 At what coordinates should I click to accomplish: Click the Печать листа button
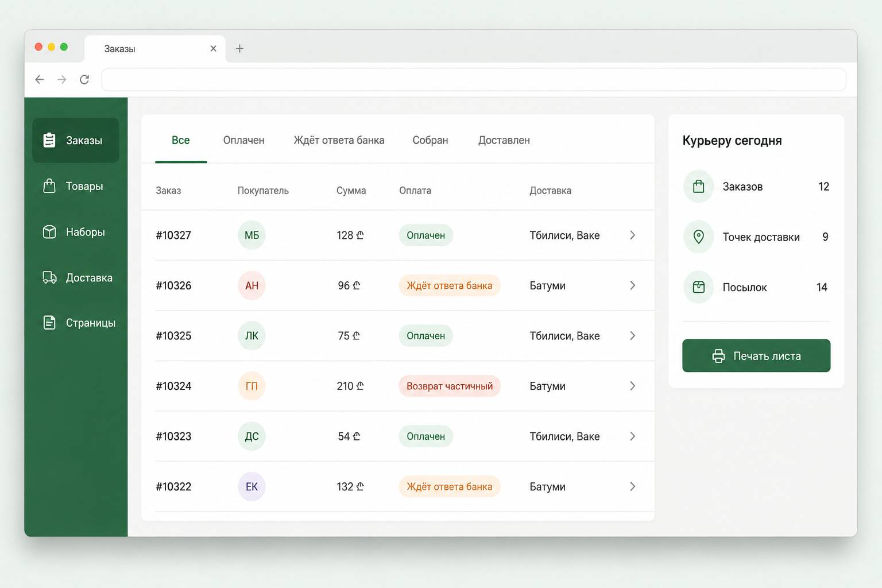point(756,355)
